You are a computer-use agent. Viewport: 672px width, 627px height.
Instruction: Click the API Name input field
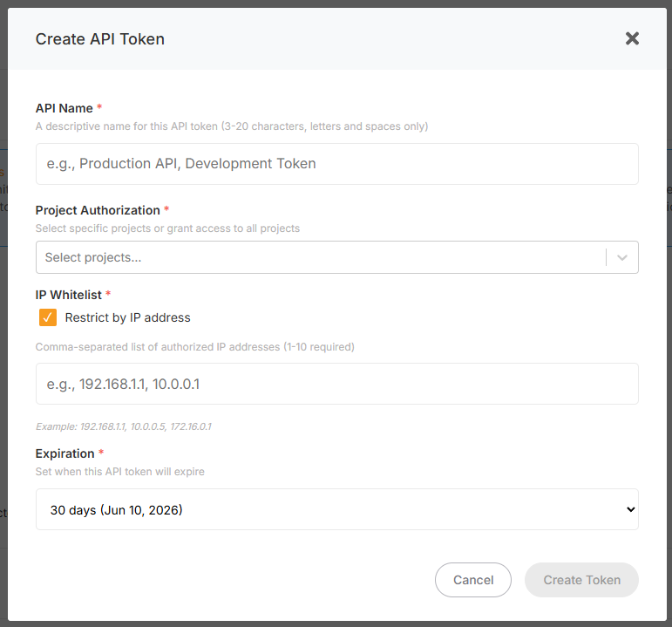point(336,164)
